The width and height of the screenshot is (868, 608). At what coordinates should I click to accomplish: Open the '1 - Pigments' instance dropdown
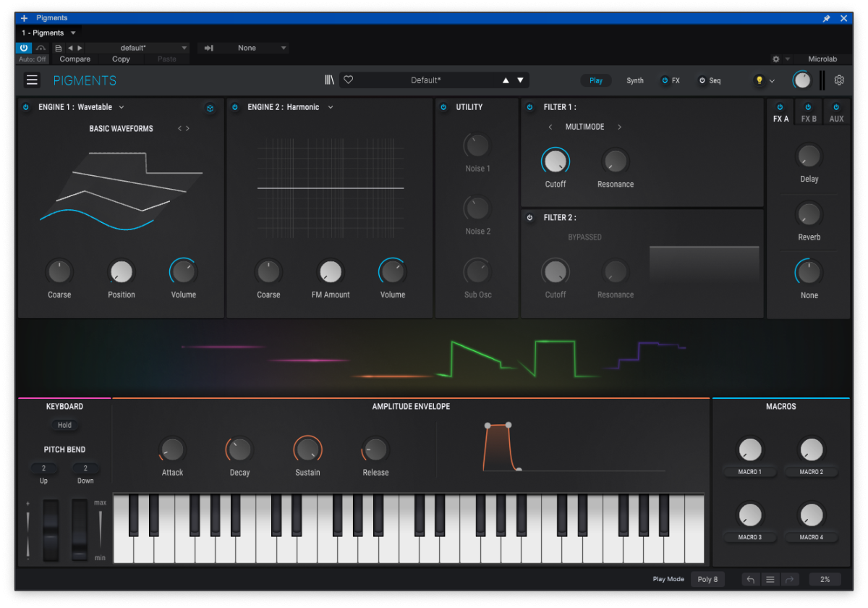pos(48,33)
